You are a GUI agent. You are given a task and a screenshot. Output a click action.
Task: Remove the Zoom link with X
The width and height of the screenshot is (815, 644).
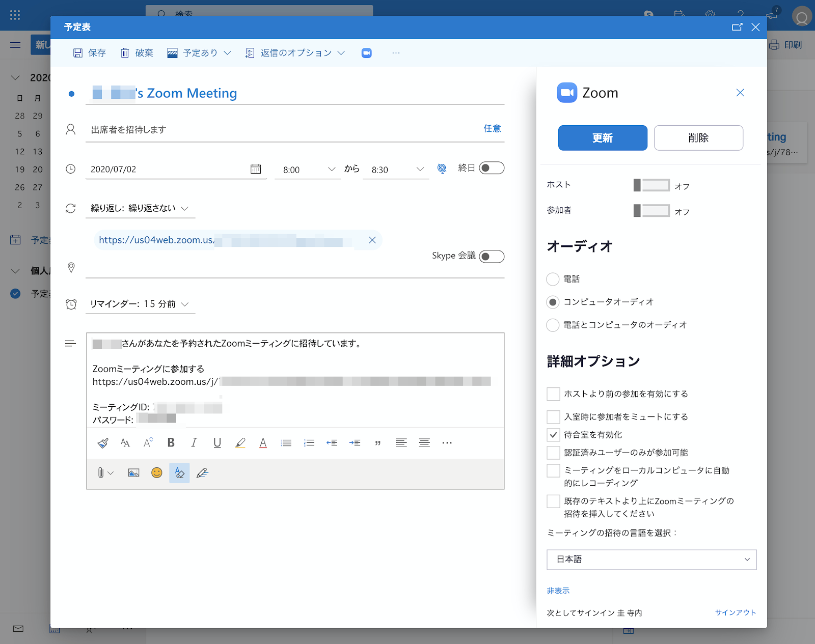click(x=372, y=240)
